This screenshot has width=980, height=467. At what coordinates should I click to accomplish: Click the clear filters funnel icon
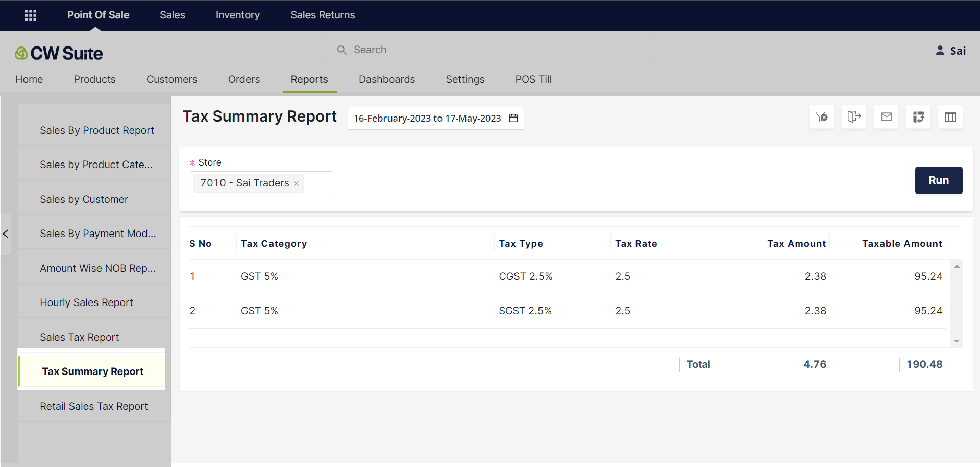(x=821, y=117)
